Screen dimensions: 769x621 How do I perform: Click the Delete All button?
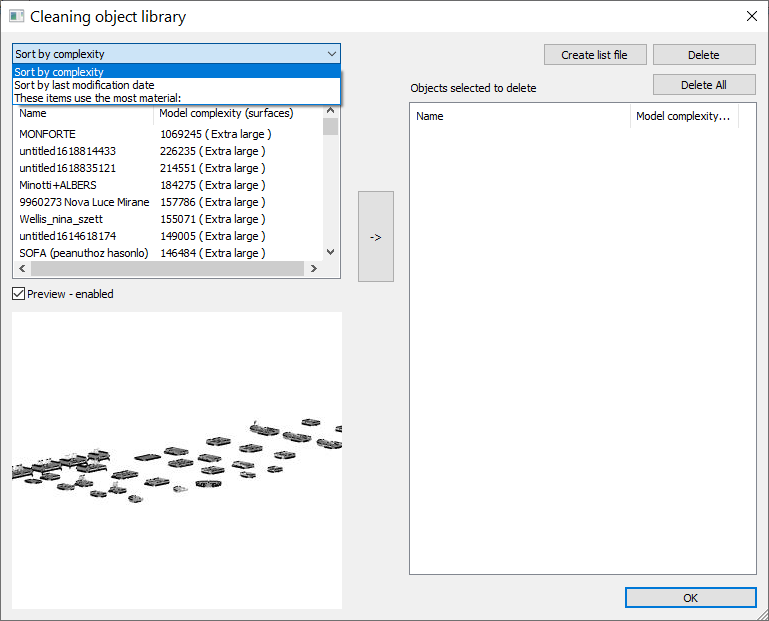[x=704, y=85]
